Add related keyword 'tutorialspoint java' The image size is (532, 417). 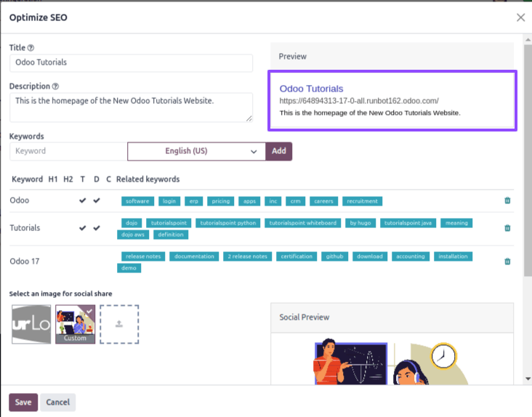pos(408,223)
